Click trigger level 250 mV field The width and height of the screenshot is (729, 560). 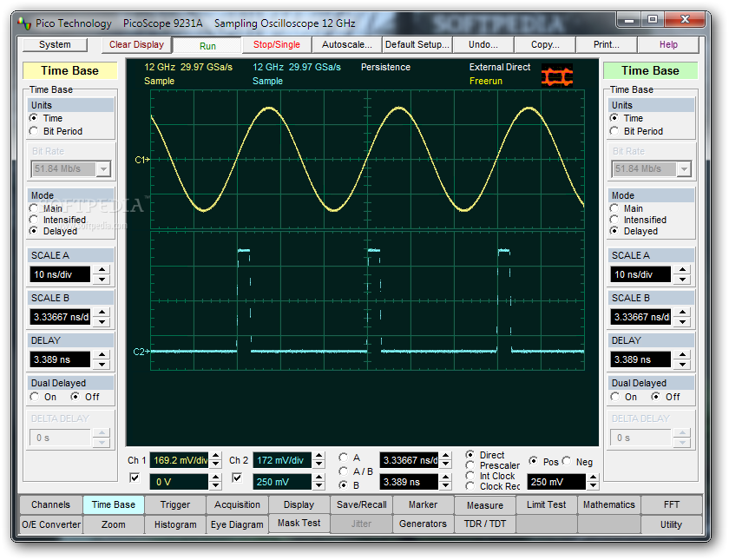pos(556,482)
